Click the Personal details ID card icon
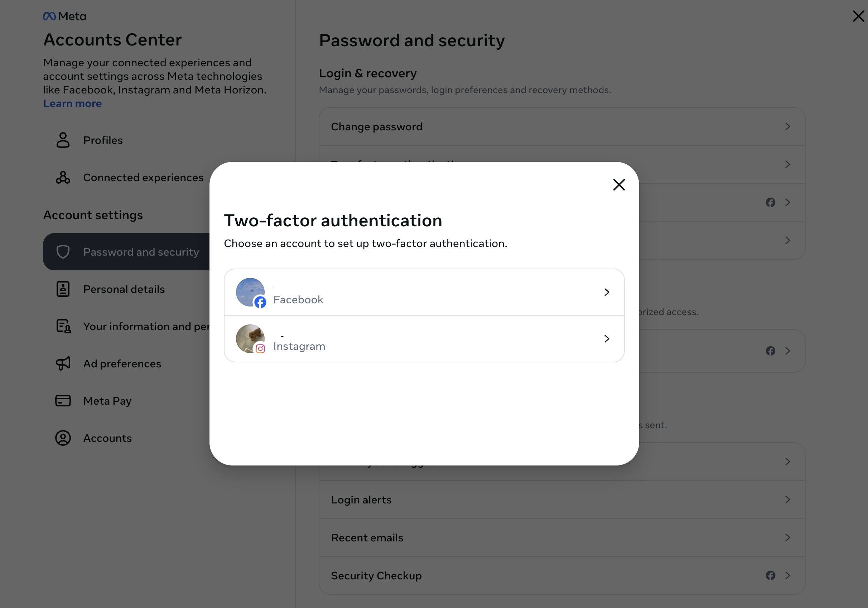Screen dimensions: 868x608 (x=63, y=289)
